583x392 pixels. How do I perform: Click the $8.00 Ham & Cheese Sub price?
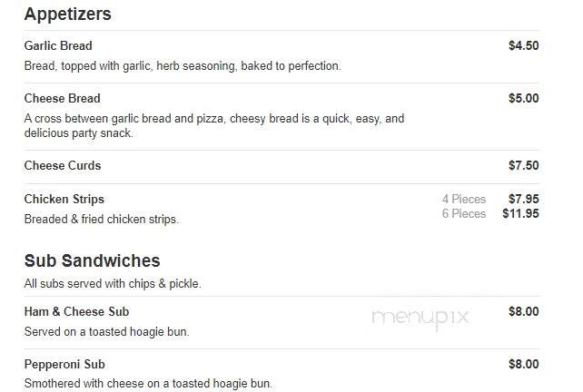tap(523, 311)
